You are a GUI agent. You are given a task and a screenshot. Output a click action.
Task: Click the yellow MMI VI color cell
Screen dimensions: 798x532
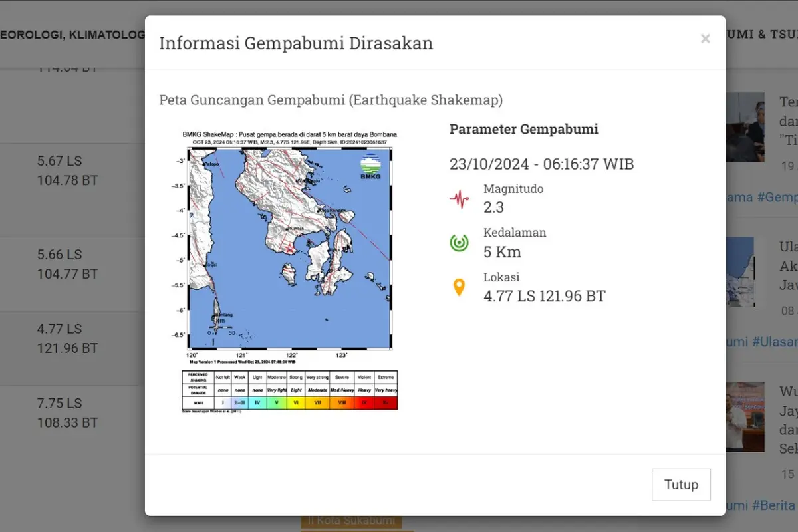pos(296,402)
